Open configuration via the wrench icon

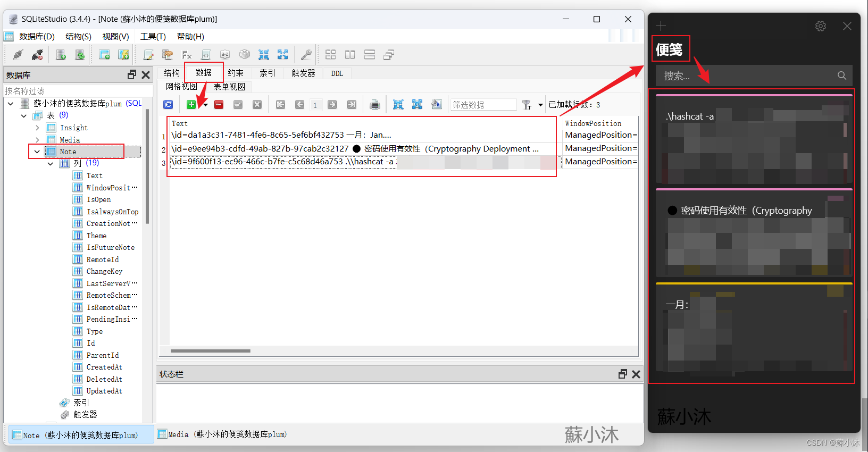306,55
